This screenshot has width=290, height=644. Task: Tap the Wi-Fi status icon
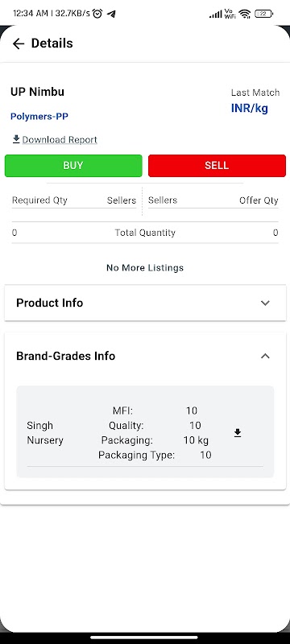245,14
